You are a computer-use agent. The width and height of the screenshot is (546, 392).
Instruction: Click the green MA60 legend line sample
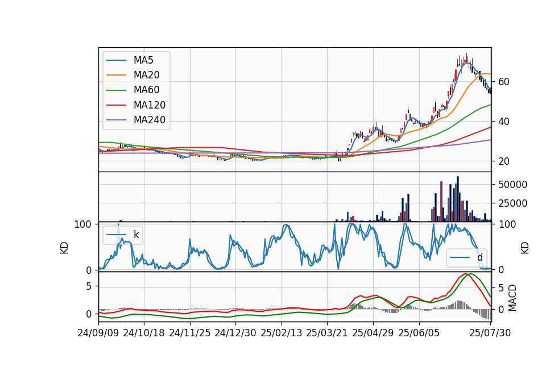[x=116, y=90]
